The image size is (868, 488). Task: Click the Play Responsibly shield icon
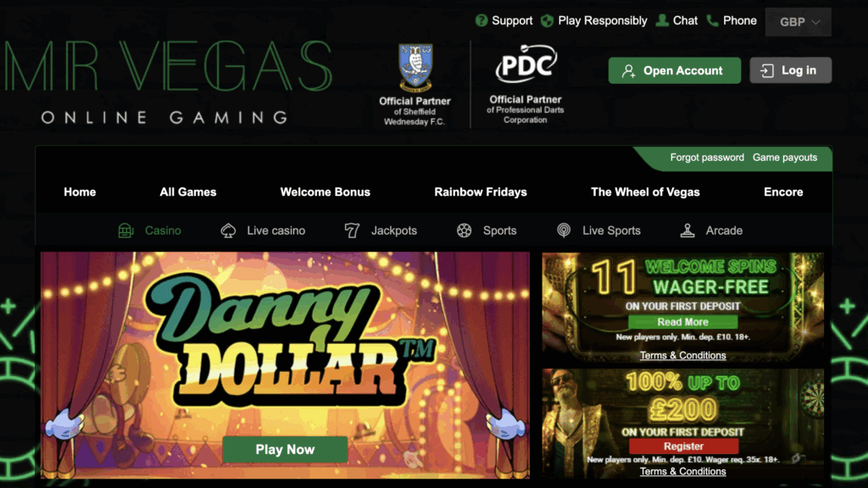(547, 21)
